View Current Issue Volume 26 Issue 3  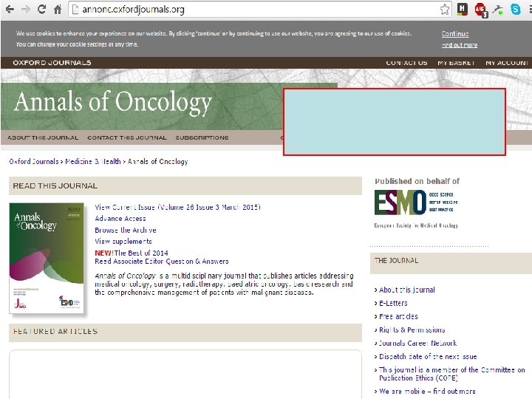(177, 207)
